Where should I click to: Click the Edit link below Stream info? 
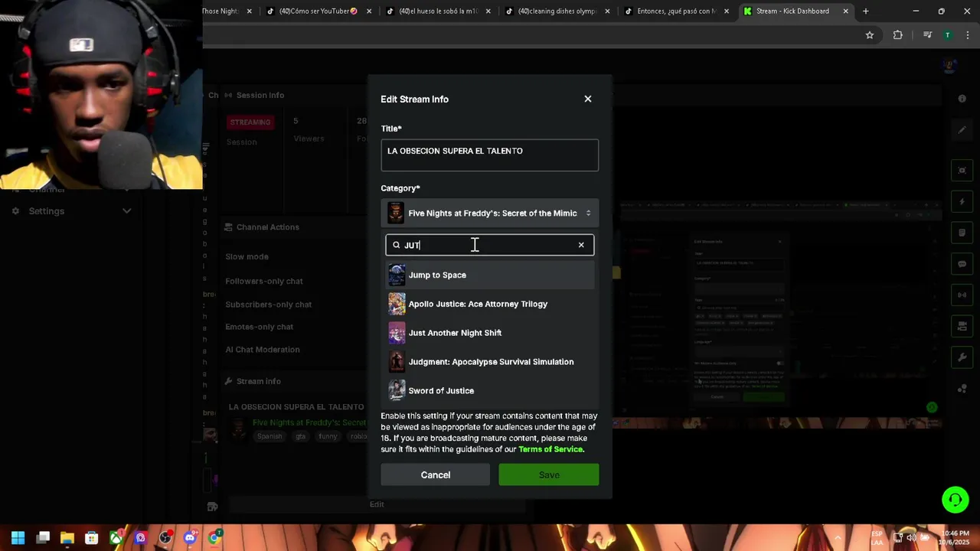[377, 504]
